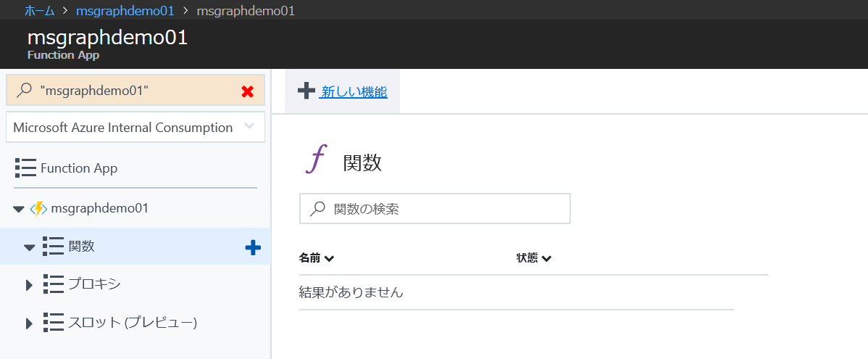Click the 結果がありません message text
The width and height of the screenshot is (868, 359).
(351, 292)
